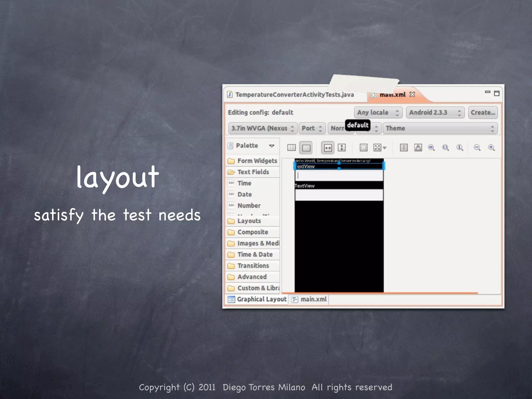Screen dimensions: 532x399
Task: Click the Create... button
Action: coord(483,112)
